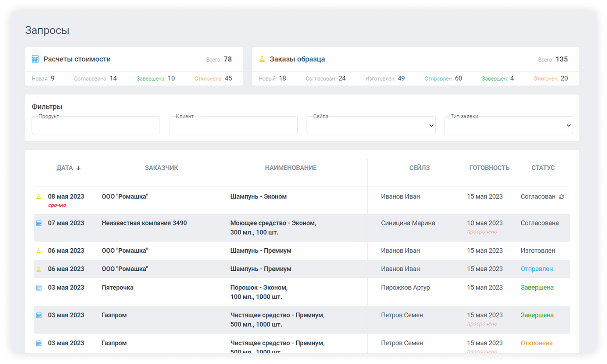
Task: Click the calculator icon on the 07 мая 2023 row
Action: 39,223
